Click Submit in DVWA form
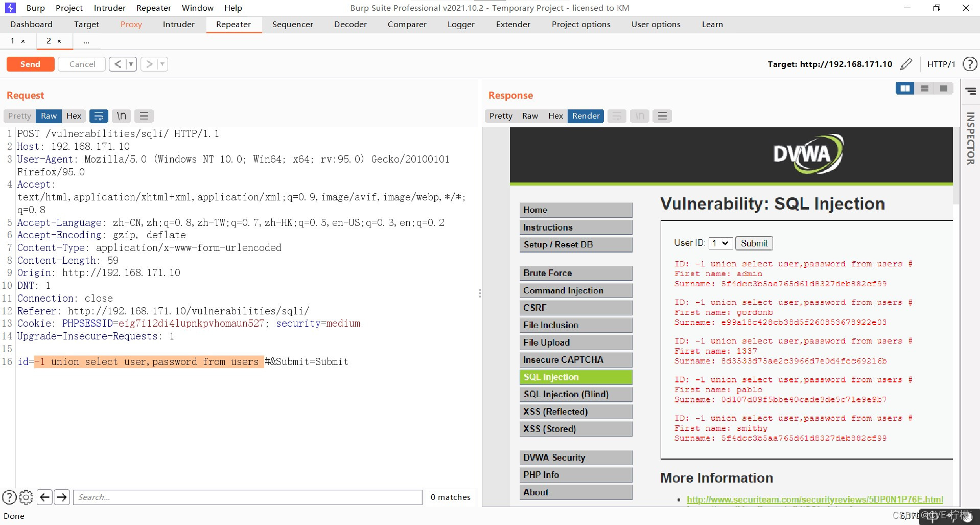980x525 pixels. [754, 243]
